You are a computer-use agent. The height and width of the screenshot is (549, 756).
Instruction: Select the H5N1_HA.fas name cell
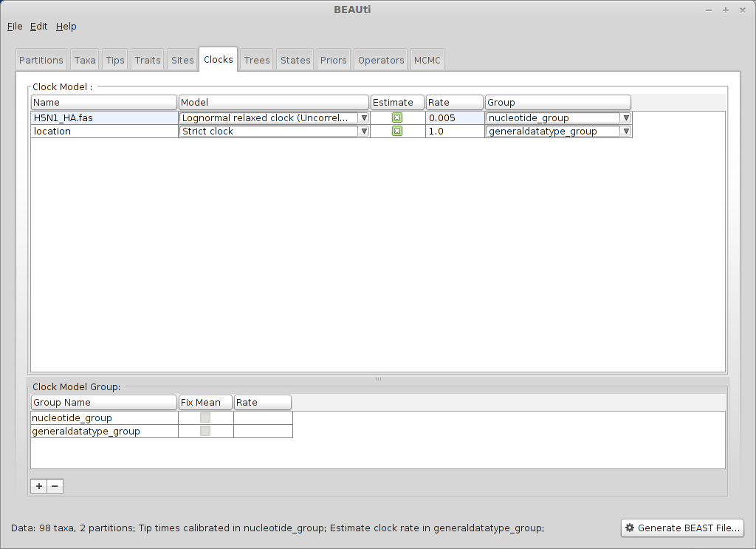(x=104, y=117)
